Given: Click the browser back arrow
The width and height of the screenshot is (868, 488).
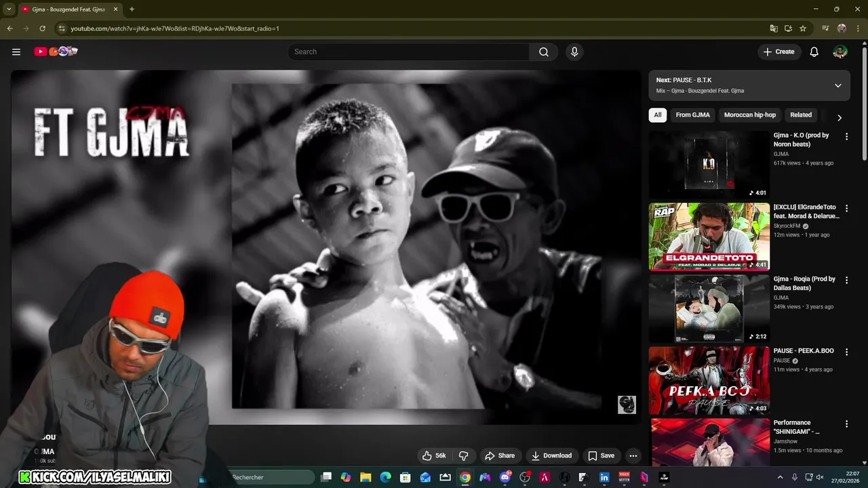Looking at the screenshot, I should [9, 28].
